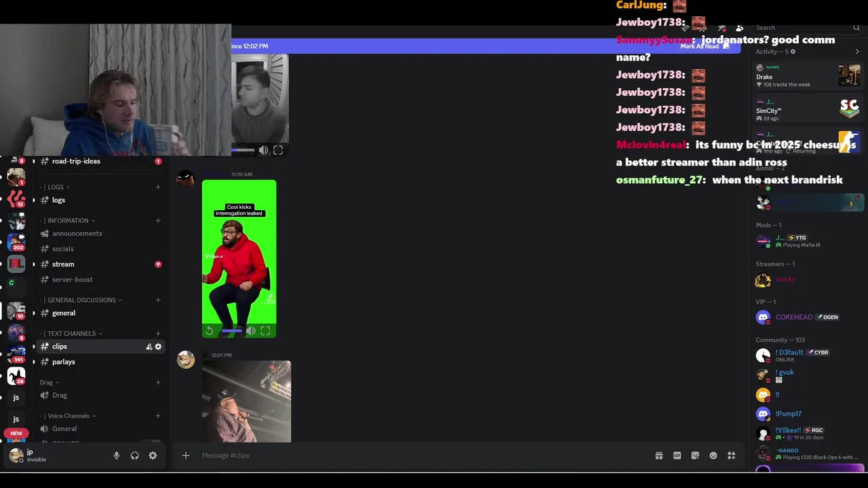Image resolution: width=868 pixels, height=488 pixels.
Task: Open the GIF picker in message bar
Action: click(x=677, y=455)
